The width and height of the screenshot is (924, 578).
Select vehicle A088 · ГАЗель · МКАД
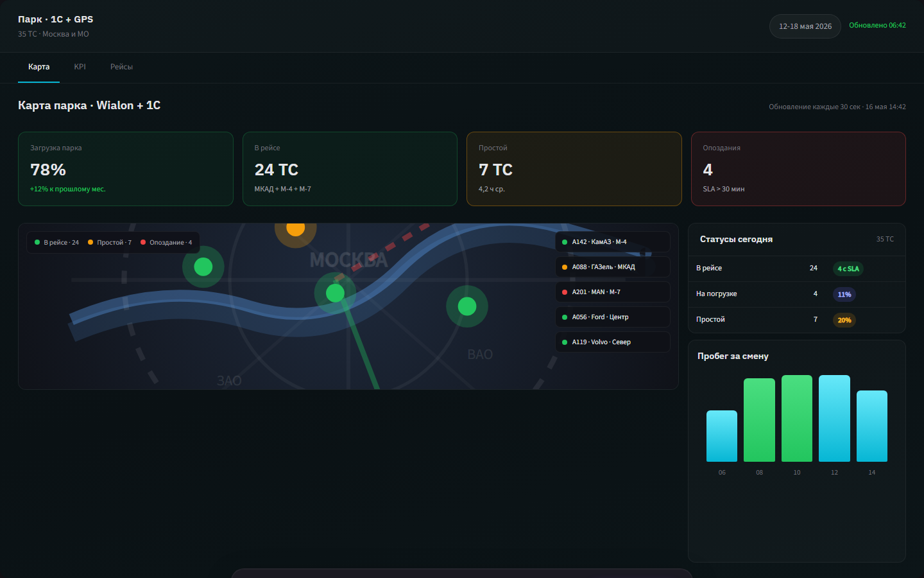coord(613,267)
